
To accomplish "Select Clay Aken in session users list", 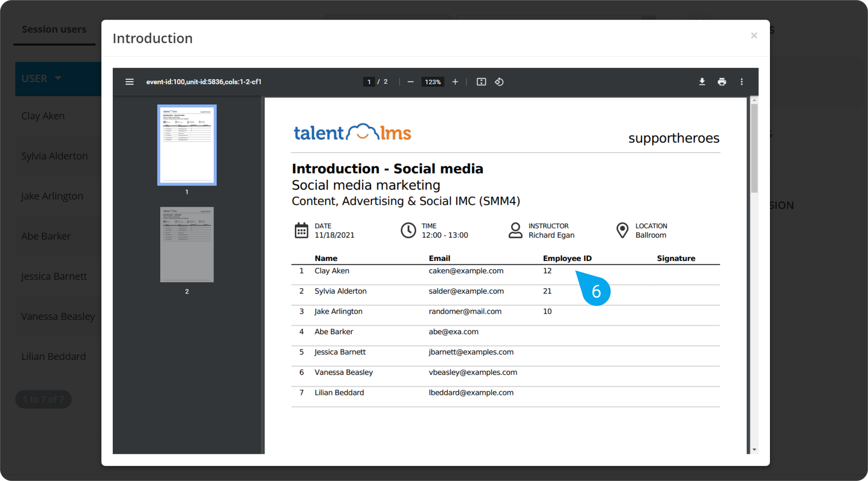I will click(x=43, y=116).
